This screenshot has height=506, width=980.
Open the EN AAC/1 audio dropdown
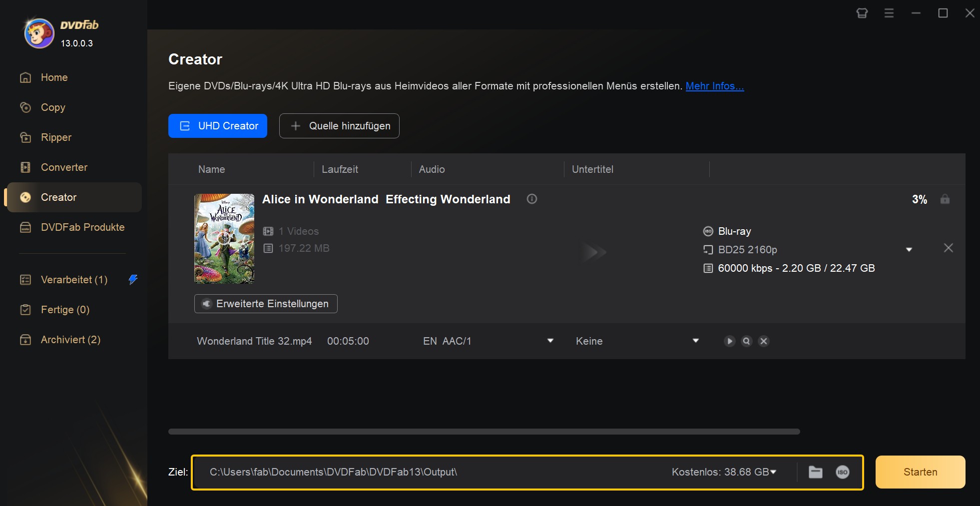click(x=550, y=341)
